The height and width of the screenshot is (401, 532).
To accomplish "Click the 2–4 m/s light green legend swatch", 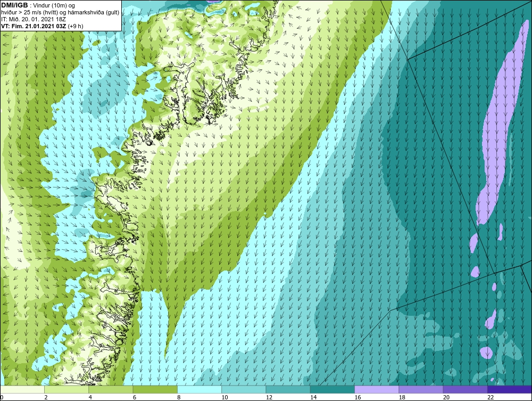I will pos(66,389).
